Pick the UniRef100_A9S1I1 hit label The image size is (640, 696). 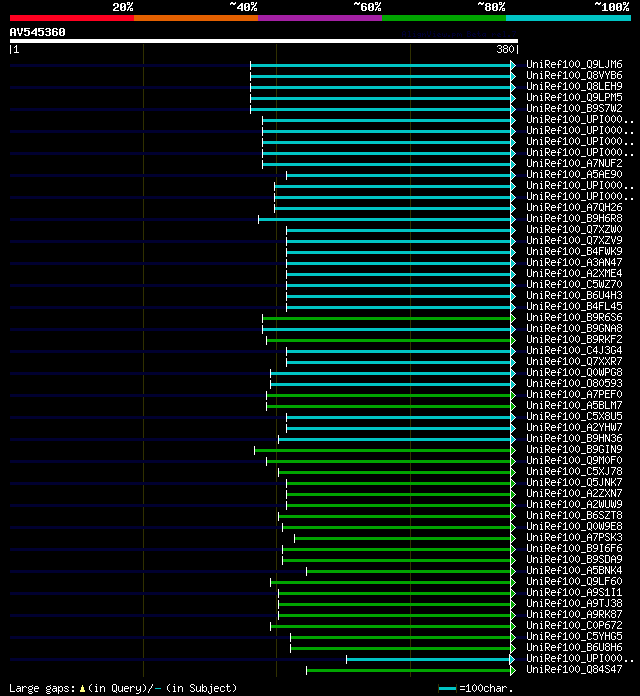click(574, 592)
